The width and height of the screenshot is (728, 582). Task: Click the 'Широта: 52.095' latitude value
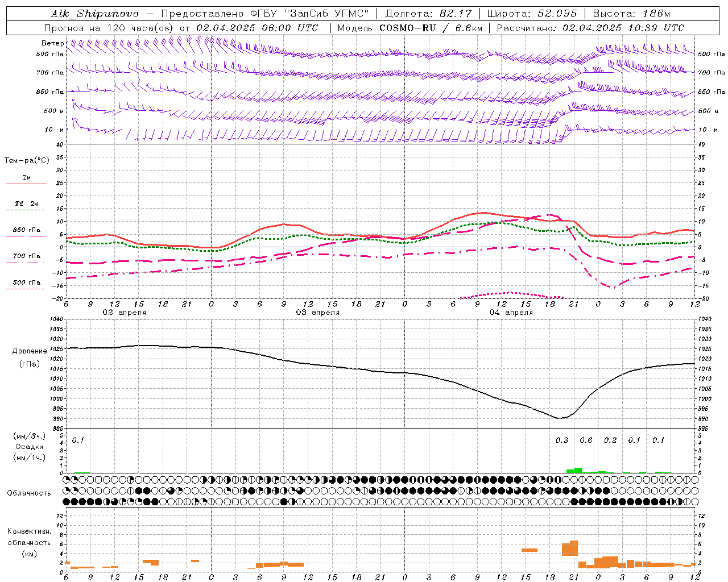[532, 14]
